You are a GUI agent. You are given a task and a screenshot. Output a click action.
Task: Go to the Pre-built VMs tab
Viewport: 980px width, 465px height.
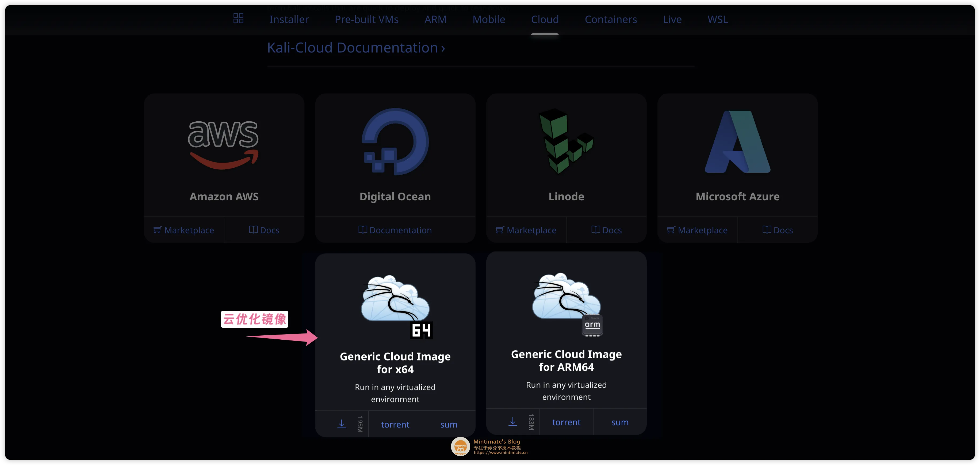coord(366,20)
